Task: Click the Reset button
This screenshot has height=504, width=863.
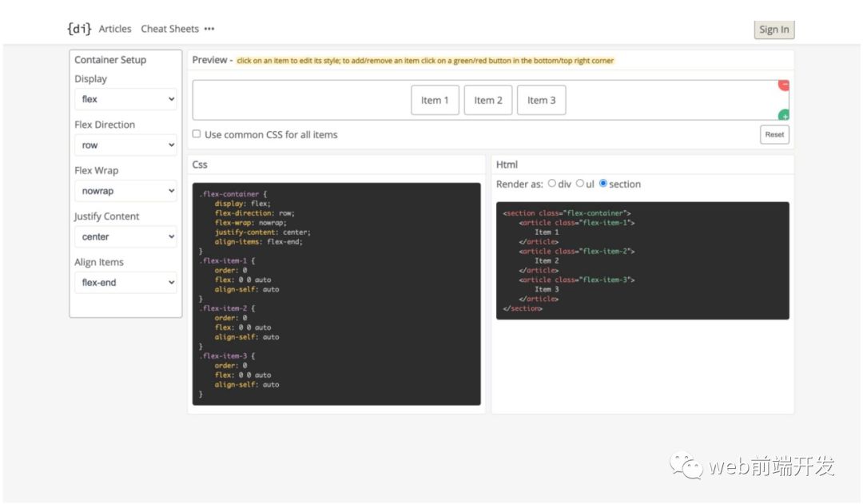Action: [x=774, y=134]
